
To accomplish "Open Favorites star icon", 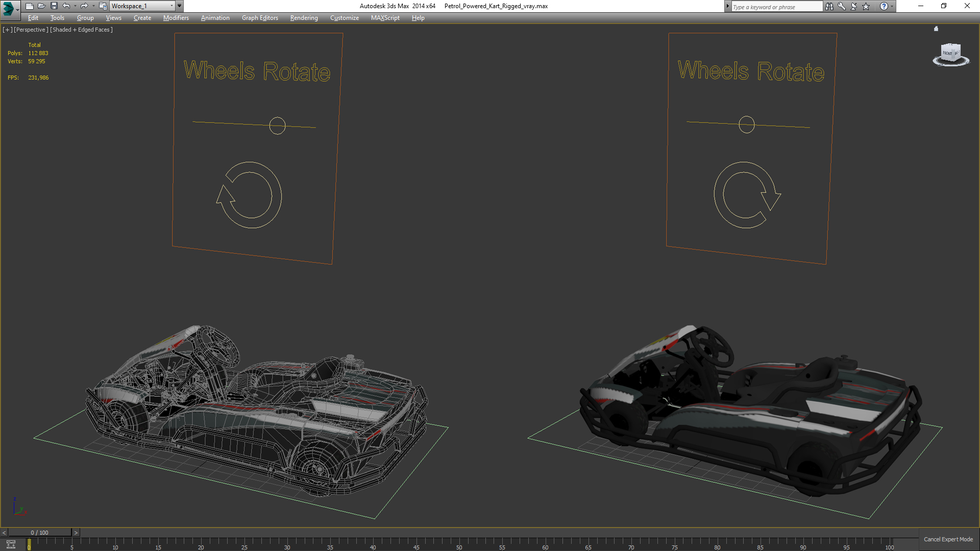I will pos(866,6).
